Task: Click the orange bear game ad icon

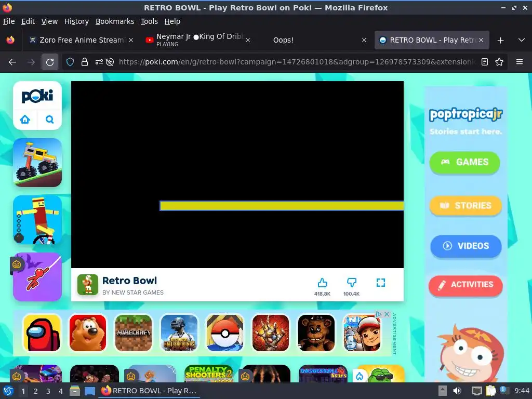Action: click(87, 333)
